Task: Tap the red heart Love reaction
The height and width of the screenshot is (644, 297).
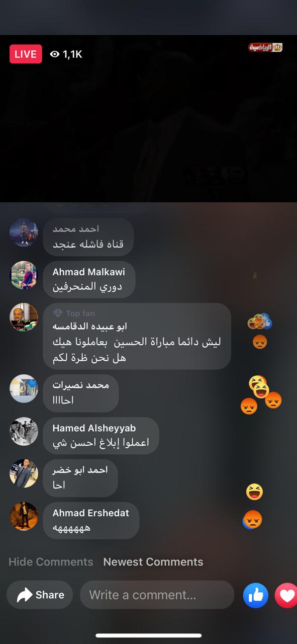Action: point(286,596)
